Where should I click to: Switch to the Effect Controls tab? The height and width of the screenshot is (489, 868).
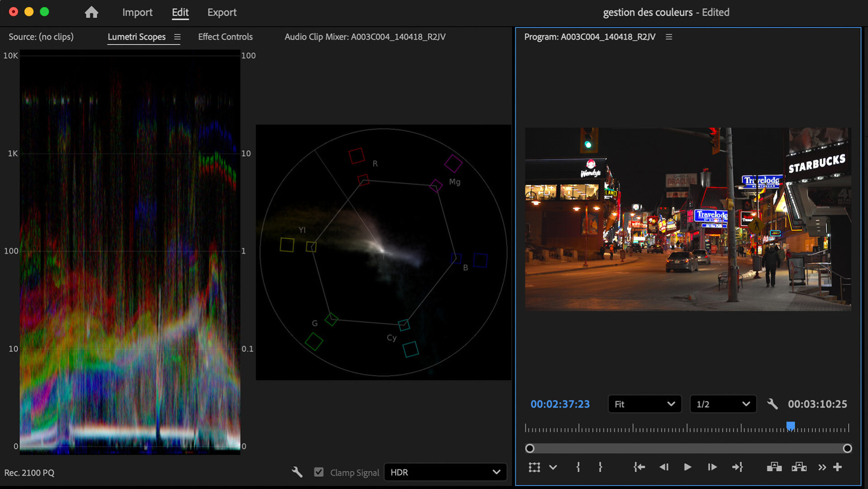(x=225, y=37)
